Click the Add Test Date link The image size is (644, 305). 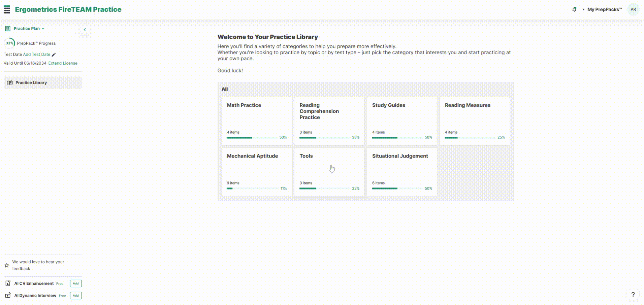[36, 55]
